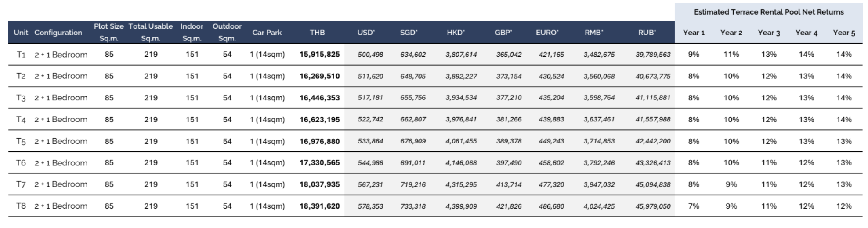Click USD value 544,986
The width and height of the screenshot is (868, 228).
[x=370, y=163]
